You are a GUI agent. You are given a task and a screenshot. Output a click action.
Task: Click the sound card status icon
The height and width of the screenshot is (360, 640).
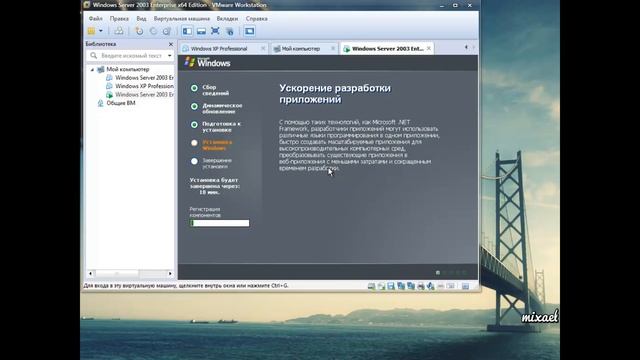click(431, 286)
